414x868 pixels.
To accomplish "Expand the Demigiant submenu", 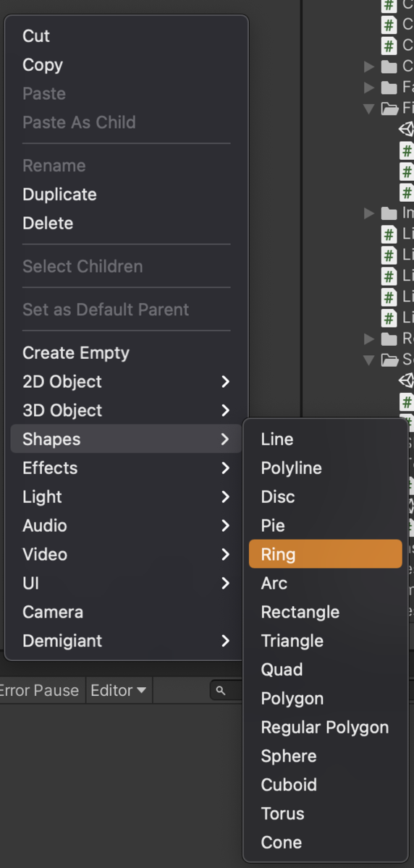I will (x=126, y=641).
